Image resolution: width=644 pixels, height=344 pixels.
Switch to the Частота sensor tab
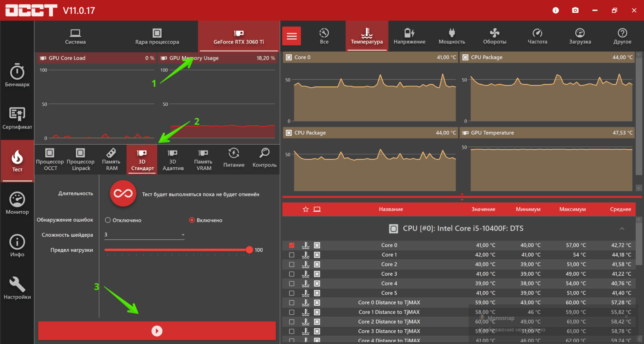[x=537, y=36]
